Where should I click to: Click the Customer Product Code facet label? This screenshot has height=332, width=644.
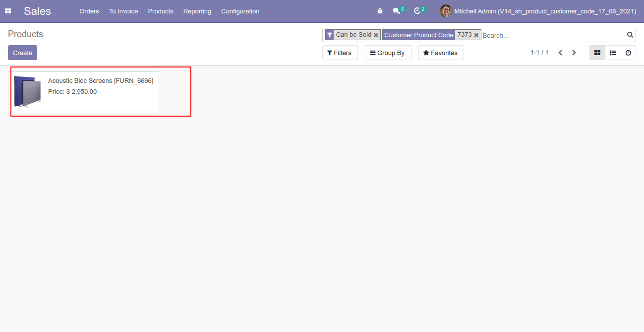click(419, 35)
